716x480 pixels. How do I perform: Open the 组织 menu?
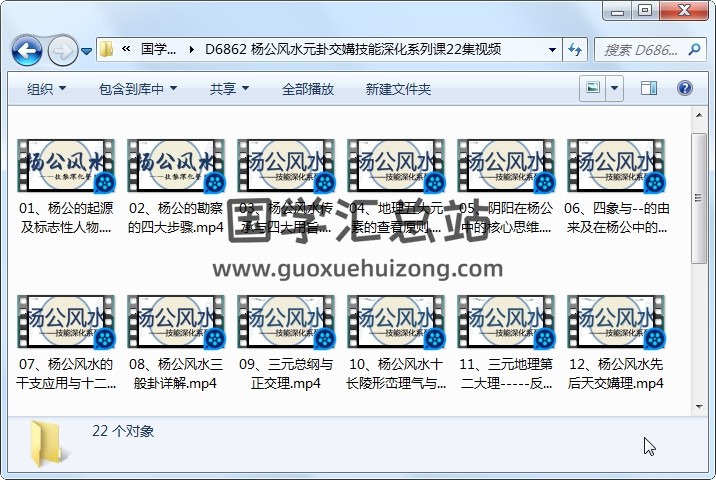pyautogui.click(x=46, y=89)
